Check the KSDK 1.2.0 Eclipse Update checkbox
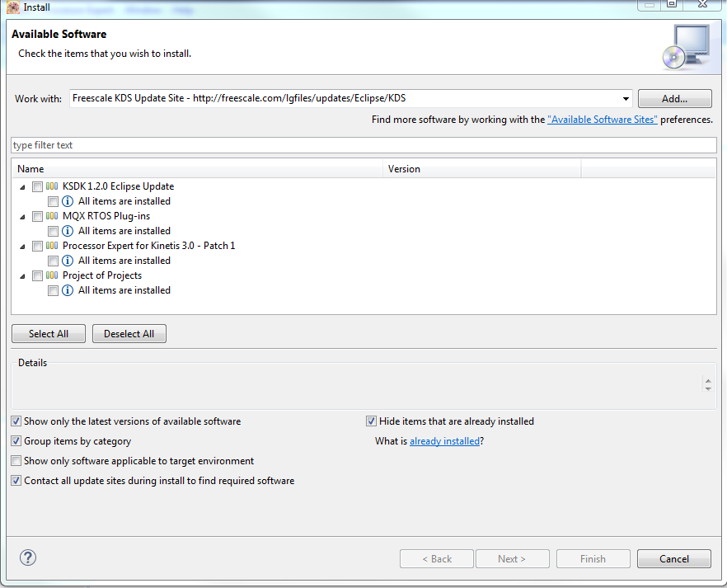 click(37, 187)
